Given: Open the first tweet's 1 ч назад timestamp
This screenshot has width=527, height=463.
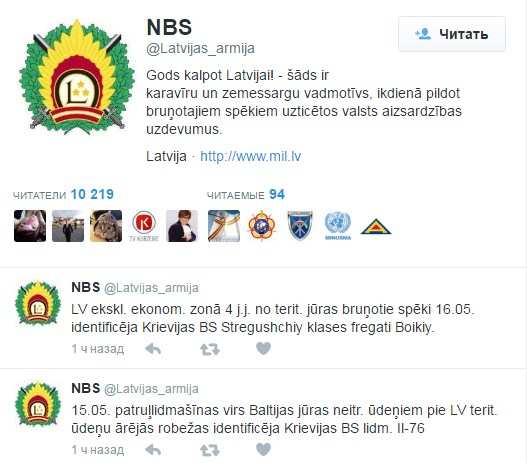Looking at the screenshot, I should (98, 349).
